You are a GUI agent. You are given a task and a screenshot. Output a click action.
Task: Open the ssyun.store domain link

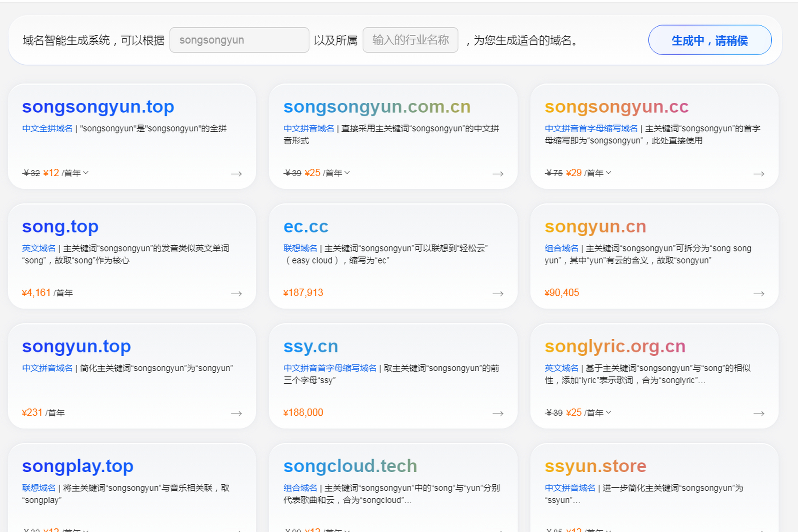pyautogui.click(x=595, y=466)
